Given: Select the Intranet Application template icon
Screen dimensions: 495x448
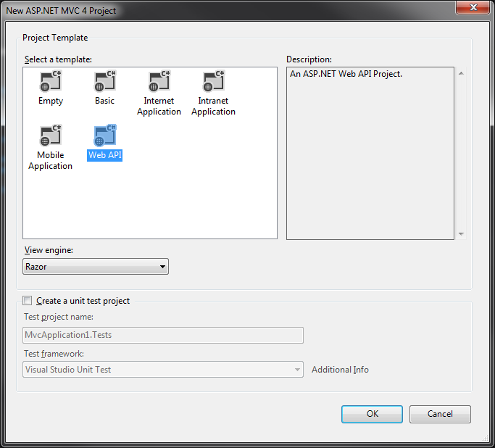Looking at the screenshot, I should click(213, 82).
